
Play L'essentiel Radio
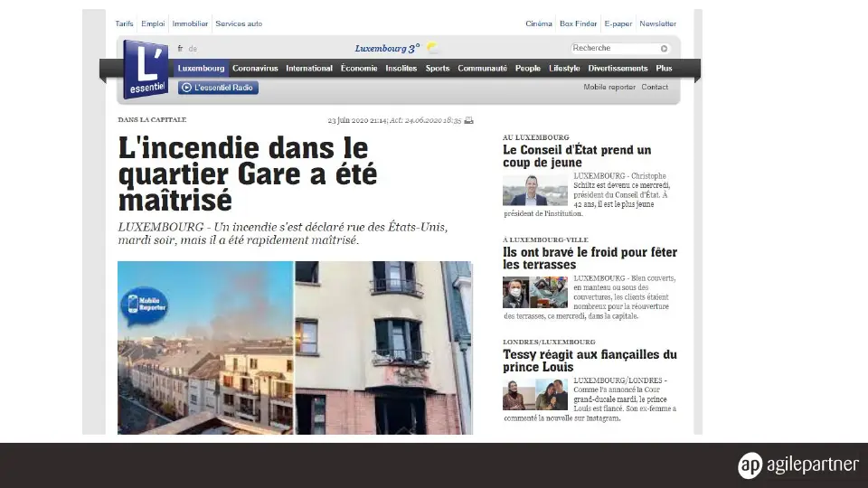point(218,88)
